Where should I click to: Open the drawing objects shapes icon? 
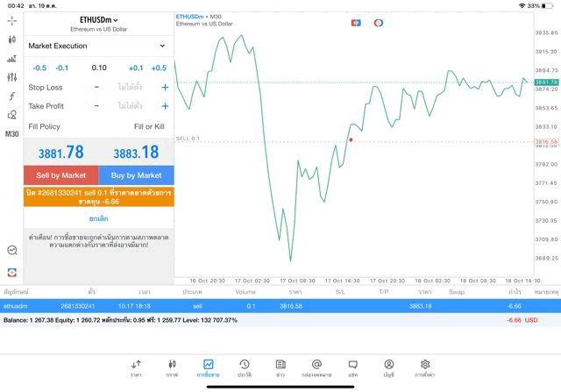pos(12,115)
